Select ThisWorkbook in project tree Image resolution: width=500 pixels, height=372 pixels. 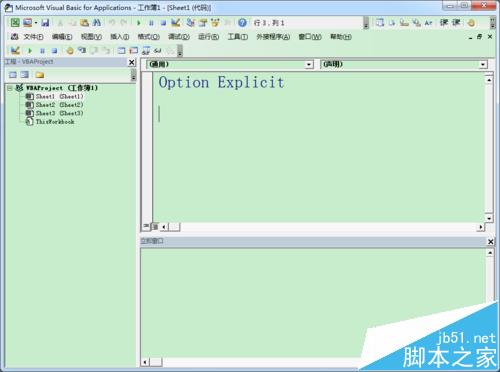coord(50,122)
